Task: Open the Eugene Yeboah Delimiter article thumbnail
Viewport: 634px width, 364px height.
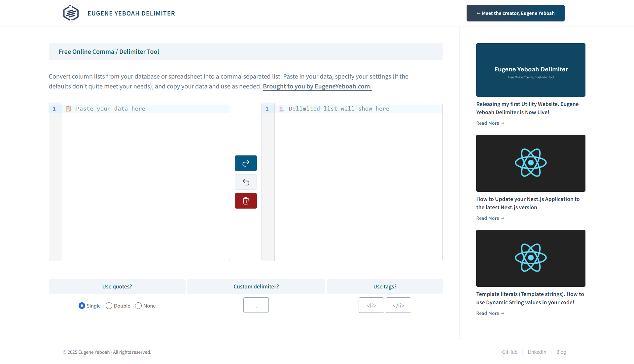Action: tap(531, 70)
